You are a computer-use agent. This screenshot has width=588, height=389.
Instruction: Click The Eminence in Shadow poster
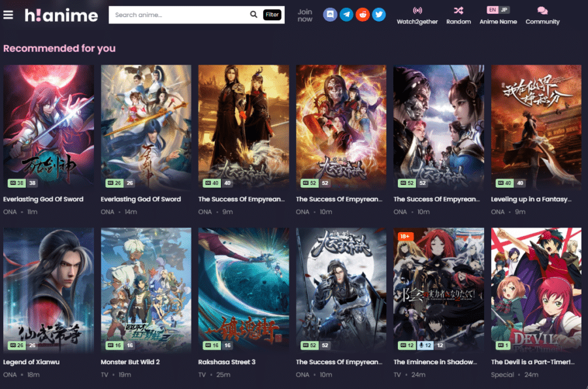coord(439,290)
